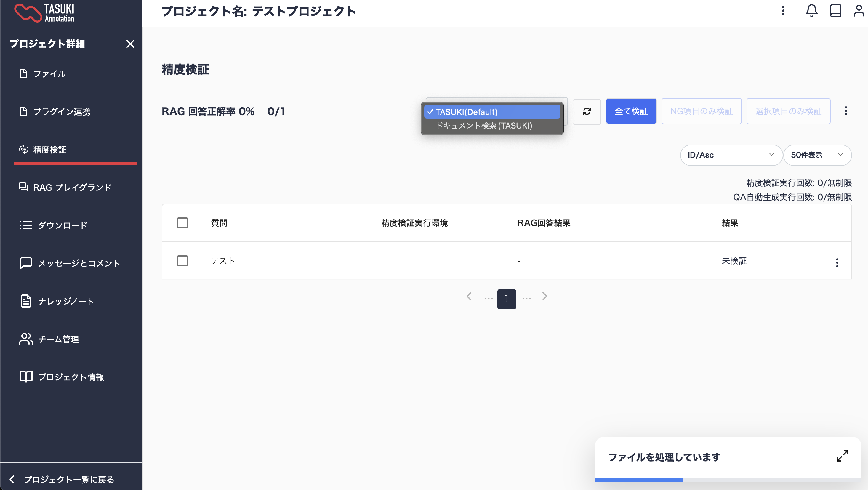Open the user account icon
Image resolution: width=868 pixels, height=490 pixels.
click(x=859, y=11)
